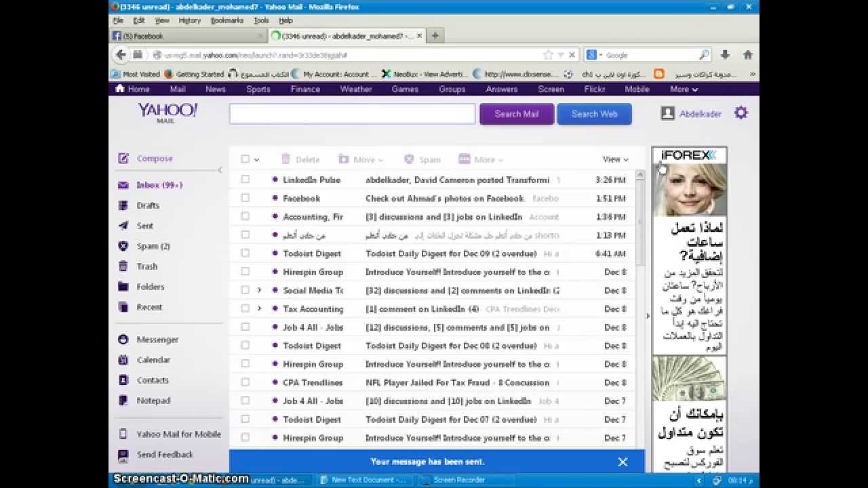Open the Recent icon in sidebar

(123, 307)
